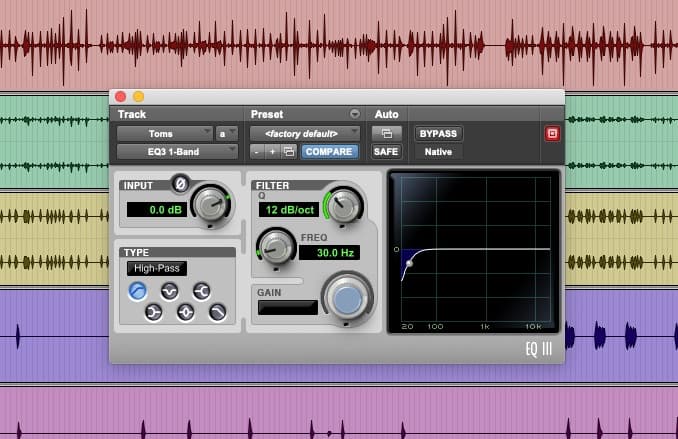Viewport: 678px width, 439px height.
Task: Toggle automation SAFE mode
Action: pyautogui.click(x=386, y=152)
